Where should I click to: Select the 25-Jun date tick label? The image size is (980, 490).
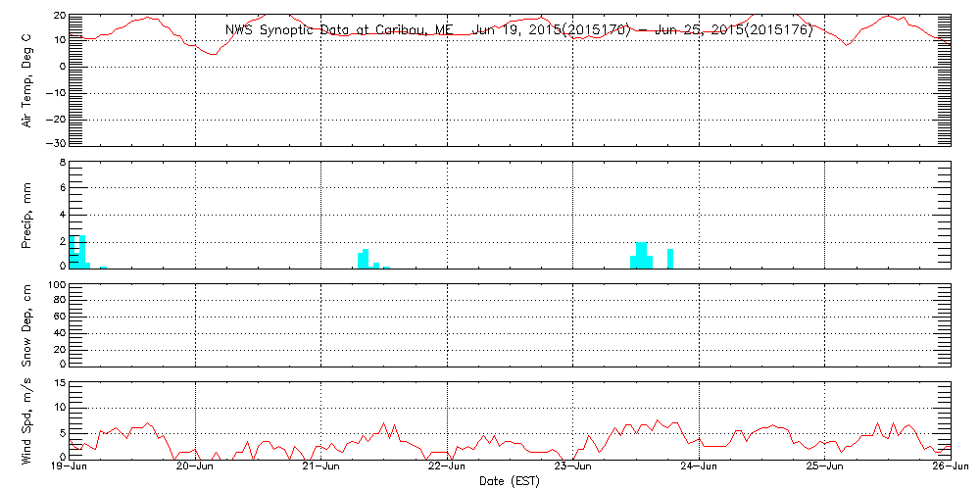pos(824,468)
